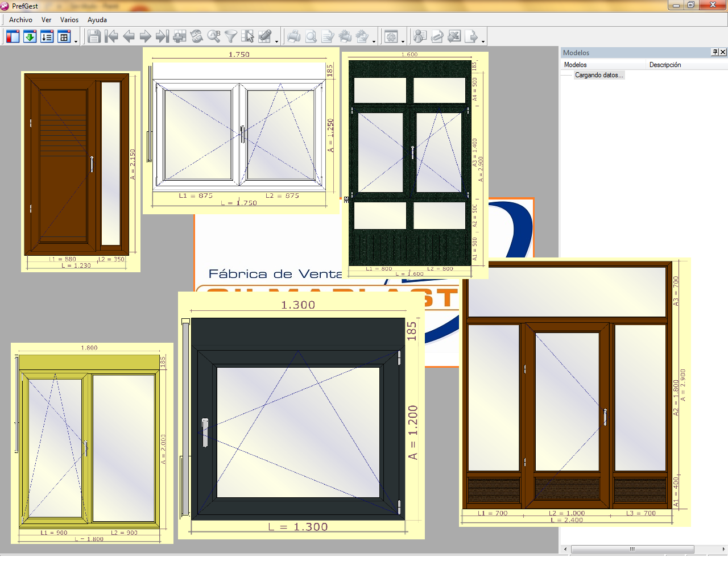
Task: Click the configuration gear window icon
Action: [391, 37]
